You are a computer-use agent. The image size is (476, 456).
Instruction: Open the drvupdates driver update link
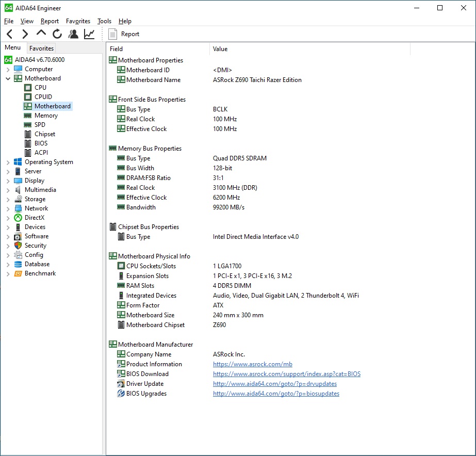pos(275,384)
